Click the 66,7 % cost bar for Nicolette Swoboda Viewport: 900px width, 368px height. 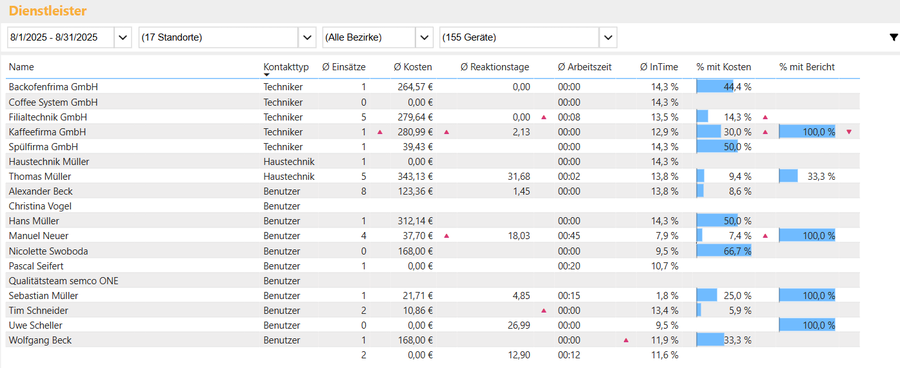(724, 251)
